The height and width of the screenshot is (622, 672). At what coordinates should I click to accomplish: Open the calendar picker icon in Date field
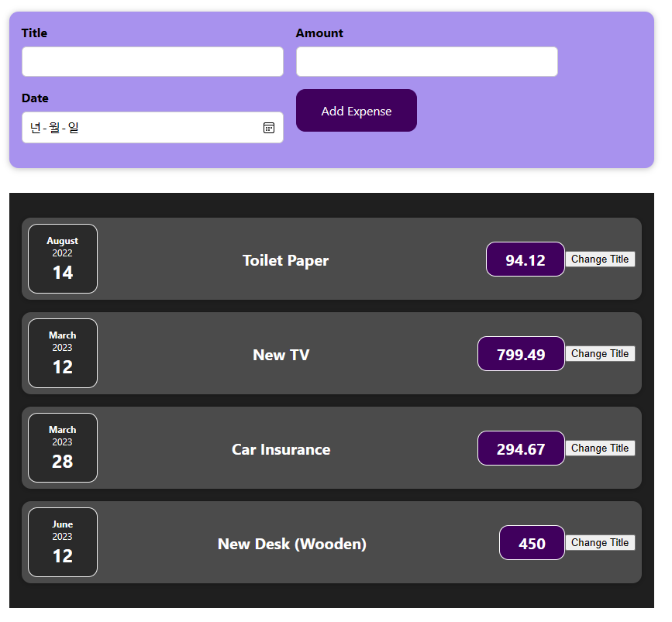269,128
